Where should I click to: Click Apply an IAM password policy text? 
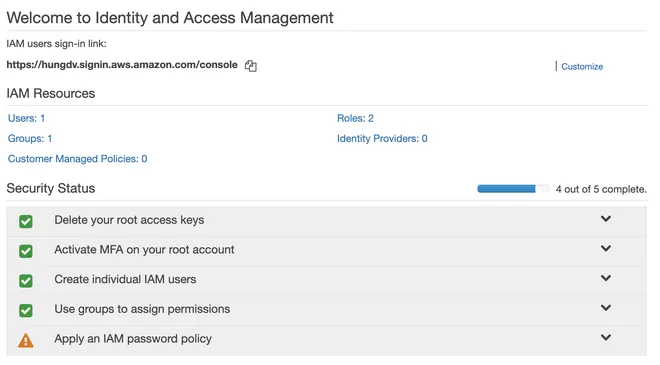pyautogui.click(x=133, y=339)
